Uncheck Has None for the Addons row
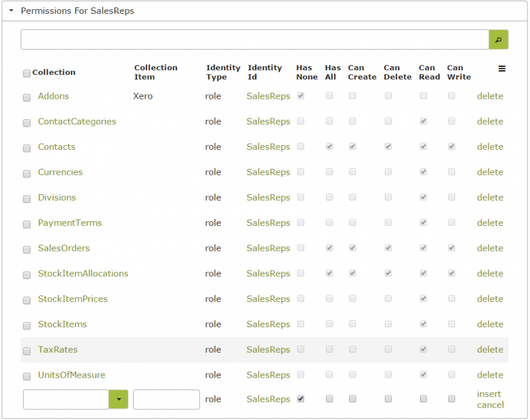The image size is (530, 420). click(301, 96)
